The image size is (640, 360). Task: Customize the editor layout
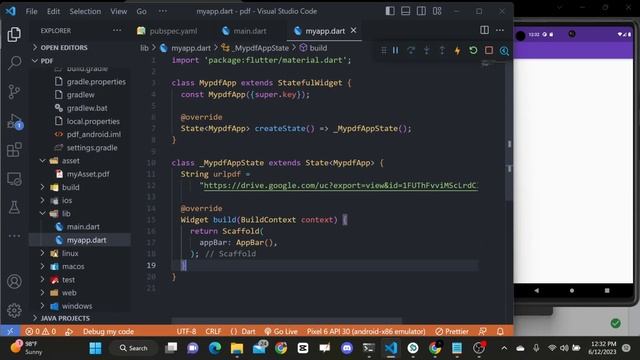437,11
